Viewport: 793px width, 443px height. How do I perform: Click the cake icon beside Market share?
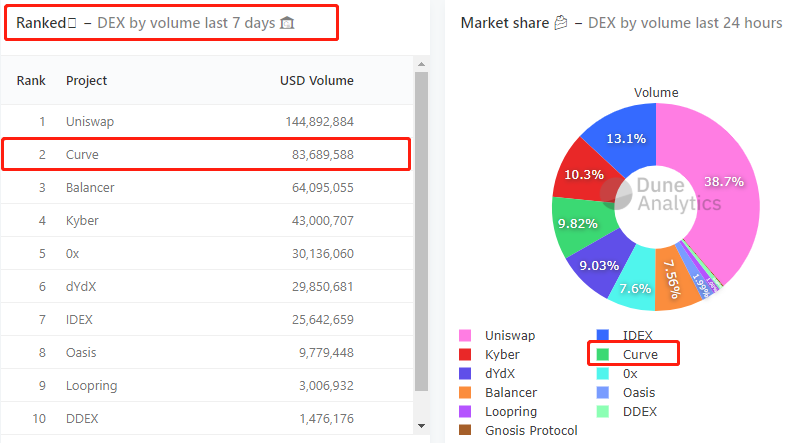(x=560, y=23)
